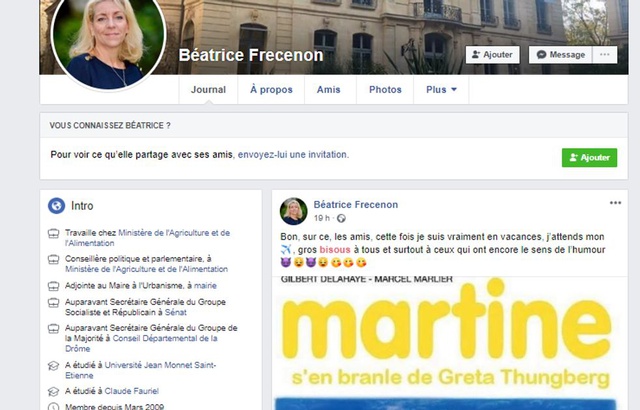This screenshot has height=410, width=640.
Task: Click the Claude Fauriel school link
Action: point(131,391)
